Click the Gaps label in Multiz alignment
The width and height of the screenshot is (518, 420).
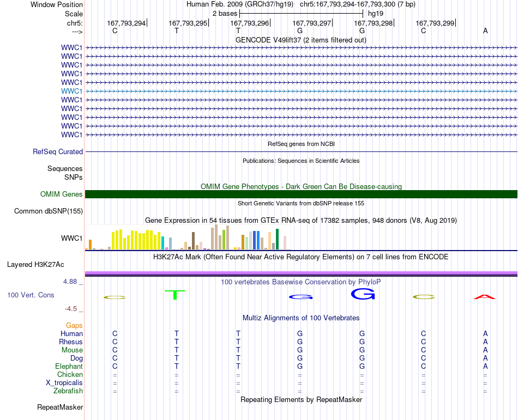point(74,326)
